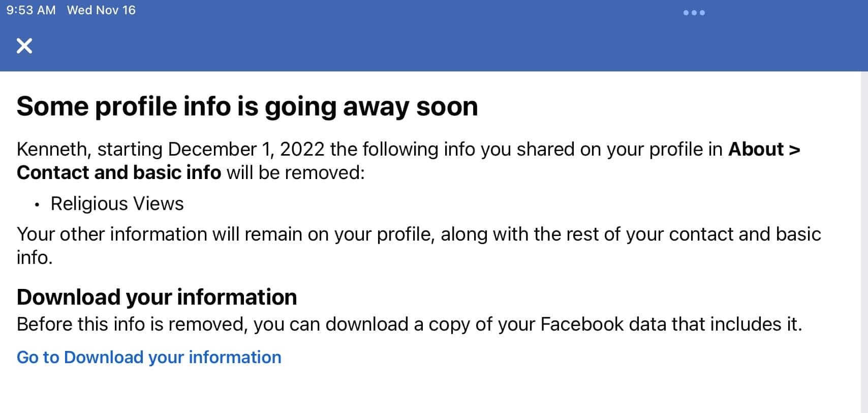Click the 'Some profile info is going away soon' heading
The image size is (868, 413).
click(x=247, y=107)
